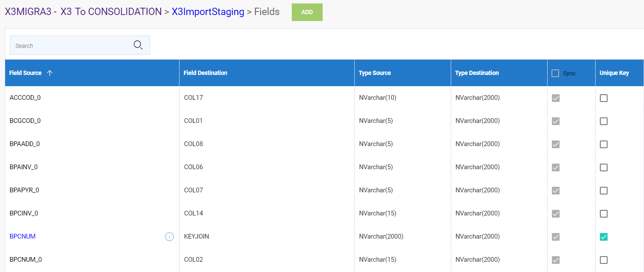The width and height of the screenshot is (644, 272).
Task: Sort by Field Destination column header
Action: tap(205, 73)
